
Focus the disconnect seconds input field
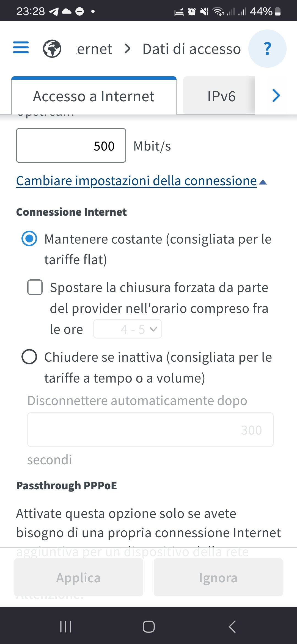[150, 430]
